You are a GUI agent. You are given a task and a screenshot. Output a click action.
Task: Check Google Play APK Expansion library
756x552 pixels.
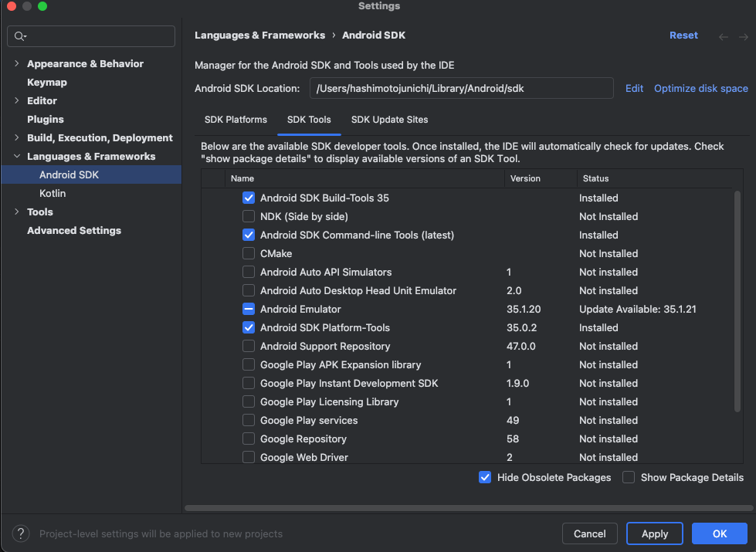click(x=249, y=365)
